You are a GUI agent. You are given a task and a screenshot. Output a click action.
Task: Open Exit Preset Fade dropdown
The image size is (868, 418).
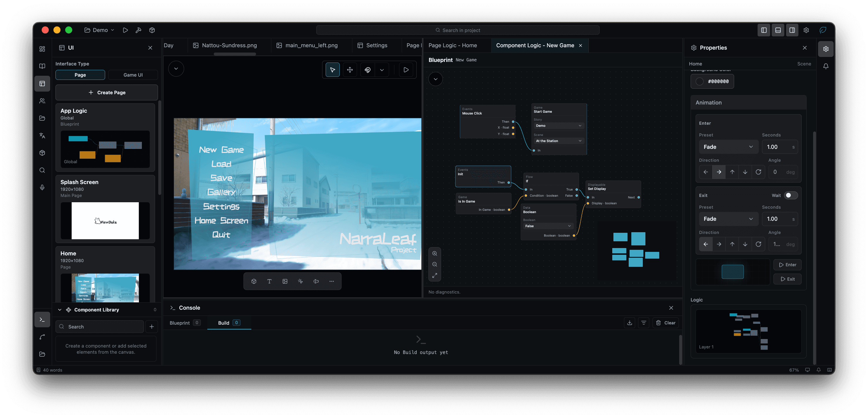729,219
